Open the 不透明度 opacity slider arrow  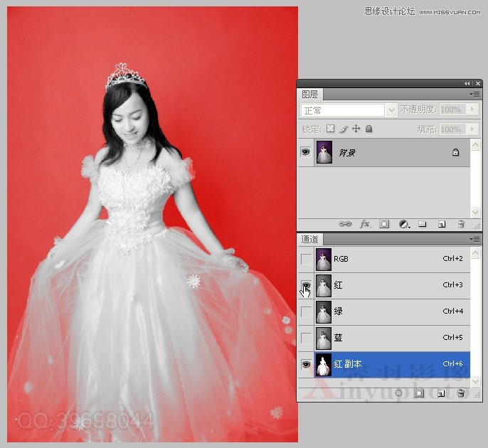point(473,110)
